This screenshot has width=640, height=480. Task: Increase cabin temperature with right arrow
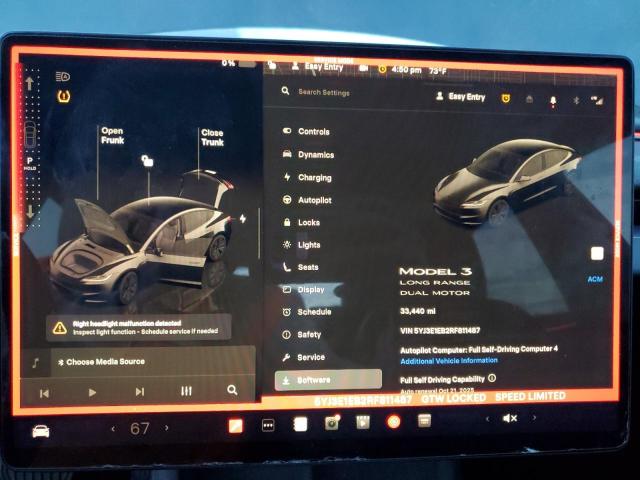coord(167,428)
